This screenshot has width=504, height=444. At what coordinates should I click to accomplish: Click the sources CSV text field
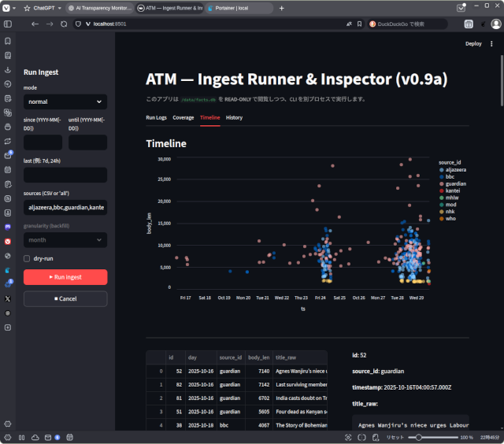(65, 208)
